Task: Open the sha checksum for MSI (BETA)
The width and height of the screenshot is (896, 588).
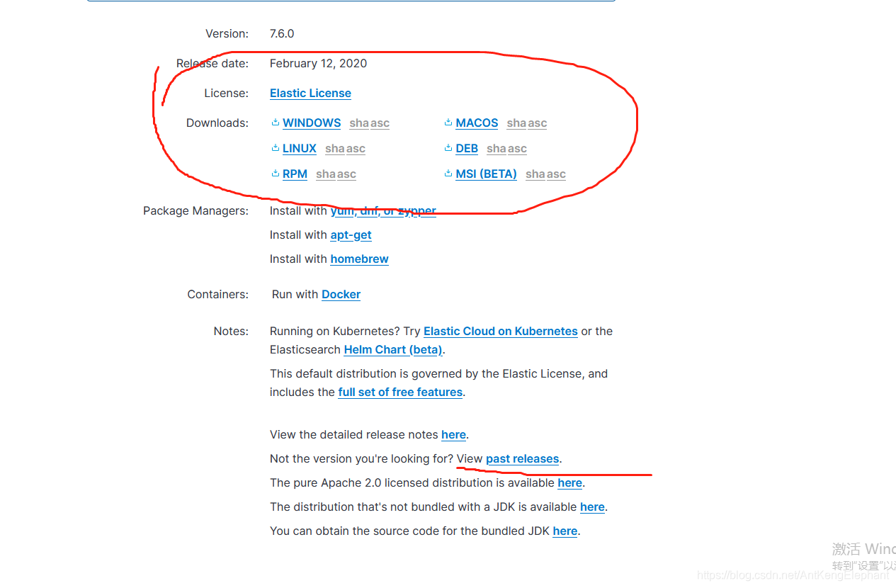Action: coord(535,174)
